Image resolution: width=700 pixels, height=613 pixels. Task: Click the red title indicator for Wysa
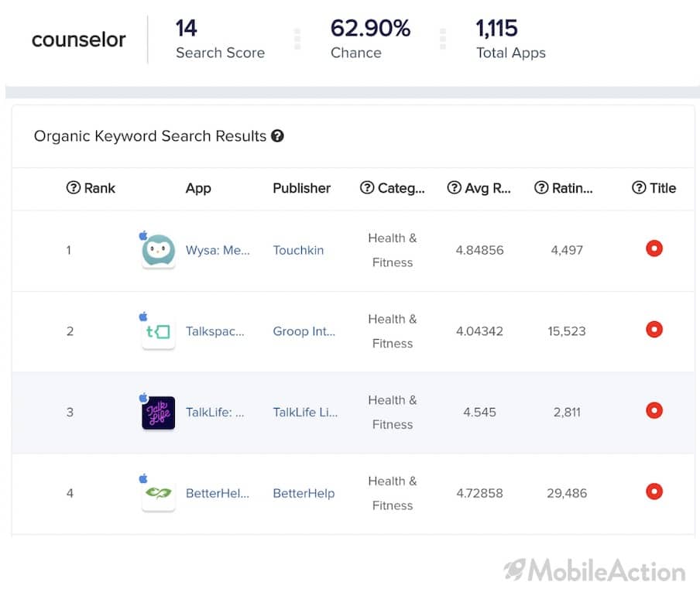pyautogui.click(x=654, y=248)
